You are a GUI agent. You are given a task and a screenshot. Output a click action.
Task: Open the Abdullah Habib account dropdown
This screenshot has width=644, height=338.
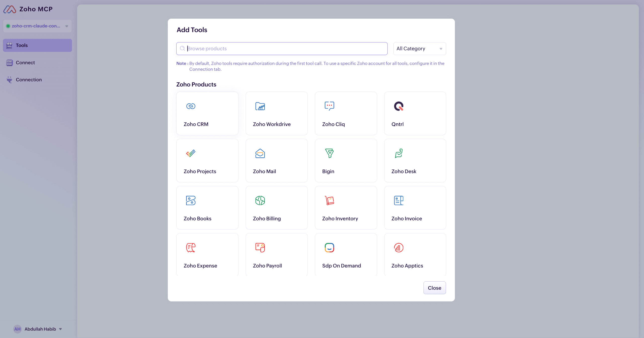coord(38,329)
